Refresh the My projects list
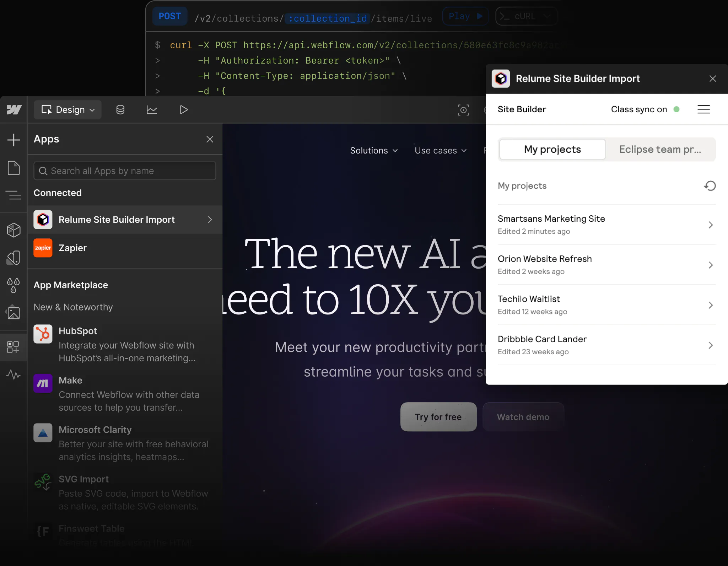728x566 pixels. coord(710,186)
